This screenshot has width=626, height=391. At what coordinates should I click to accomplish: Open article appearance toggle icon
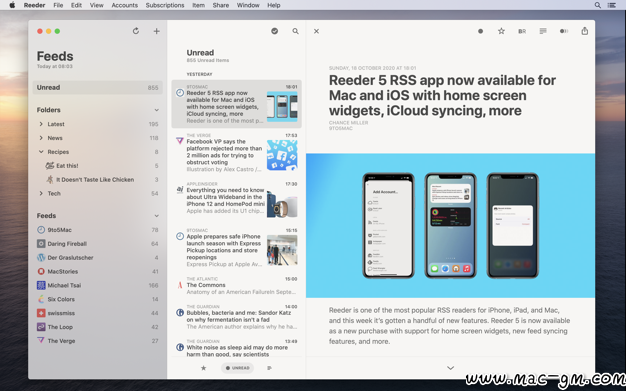coord(564,31)
